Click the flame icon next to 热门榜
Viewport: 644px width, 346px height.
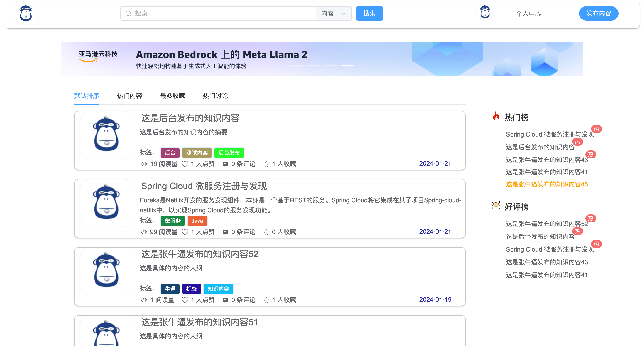(496, 116)
